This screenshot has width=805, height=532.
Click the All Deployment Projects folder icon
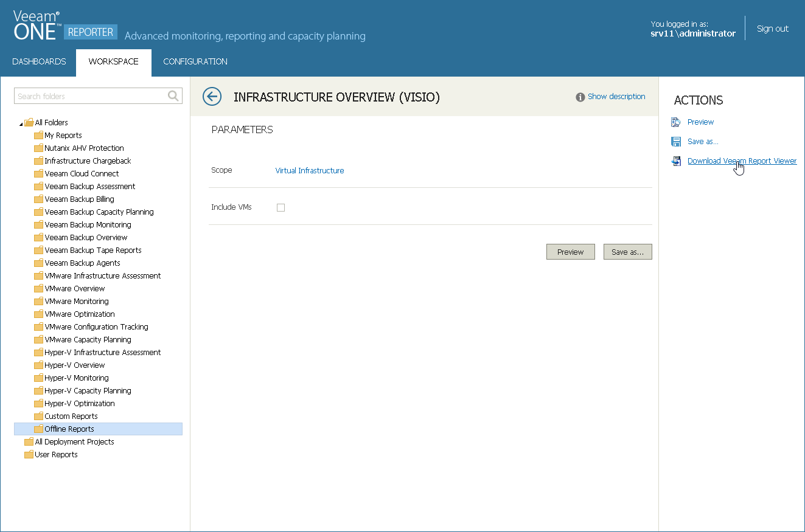coord(29,441)
